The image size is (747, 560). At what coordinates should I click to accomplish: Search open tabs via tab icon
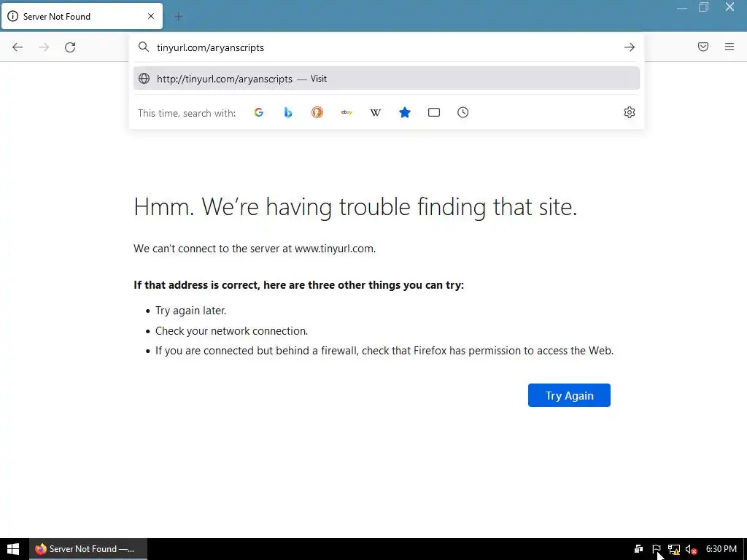point(433,112)
